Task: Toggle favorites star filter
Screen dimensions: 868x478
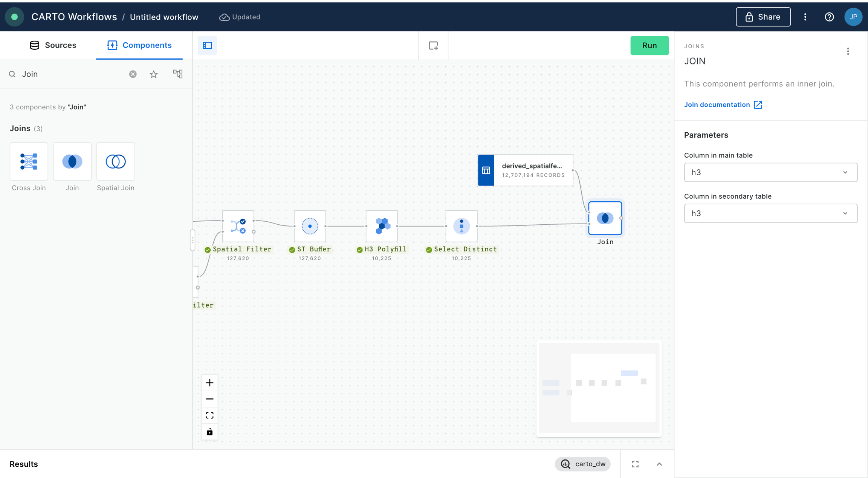Action: [153, 74]
